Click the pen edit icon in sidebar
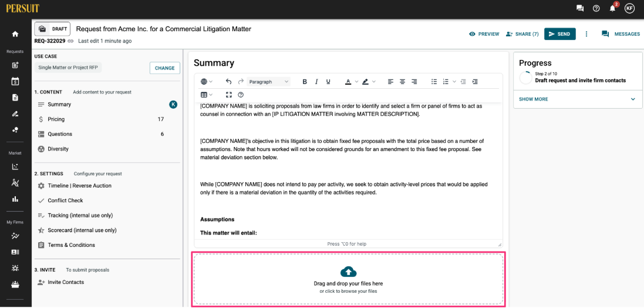644x308 pixels. pyautogui.click(x=15, y=113)
